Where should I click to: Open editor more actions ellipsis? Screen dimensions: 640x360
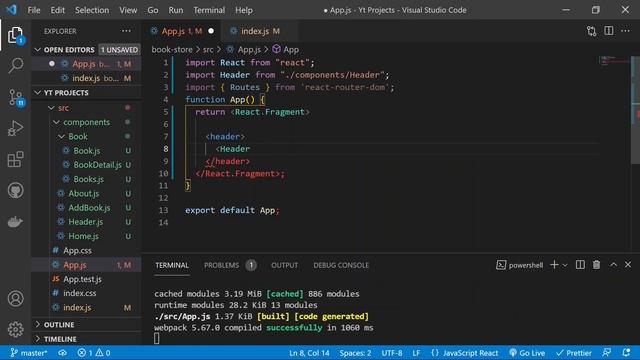625,31
